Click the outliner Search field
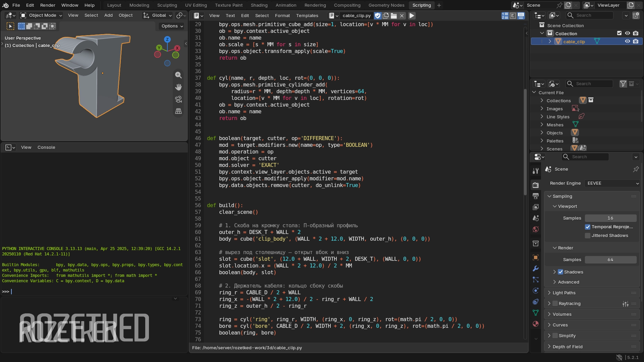Viewport: 644px width, 362px height. tap(589, 15)
